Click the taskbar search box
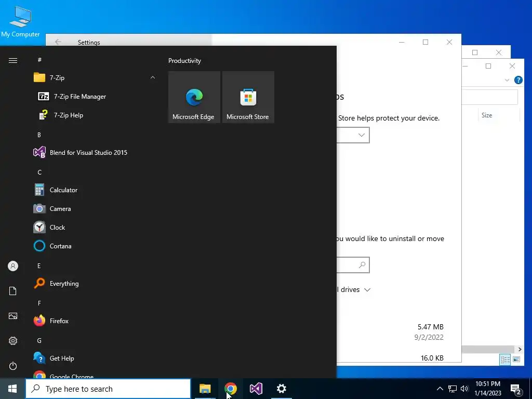Viewport: 532px width, 399px height. pyautogui.click(x=108, y=389)
